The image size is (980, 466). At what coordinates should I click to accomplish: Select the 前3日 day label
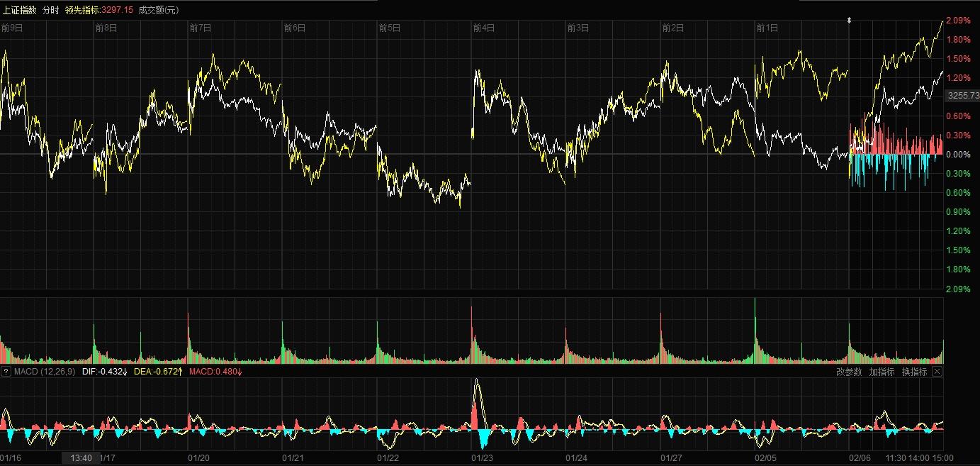point(578,28)
